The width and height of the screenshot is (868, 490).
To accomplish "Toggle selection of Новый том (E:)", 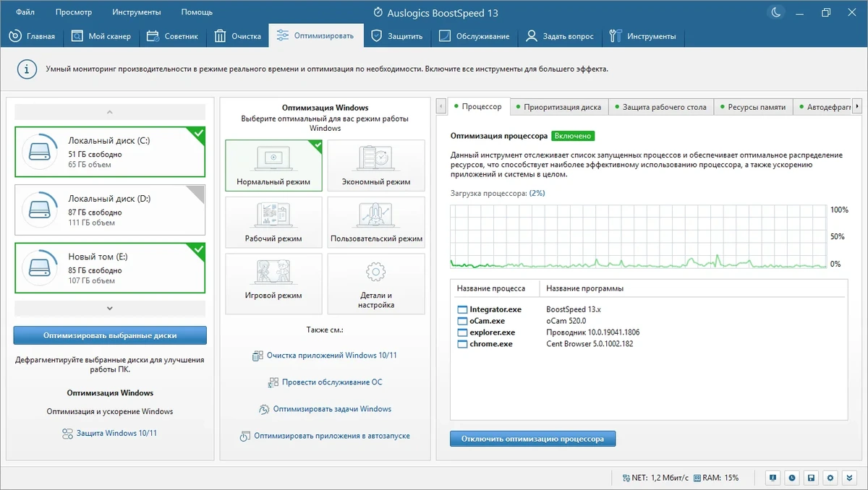I will pyautogui.click(x=110, y=268).
